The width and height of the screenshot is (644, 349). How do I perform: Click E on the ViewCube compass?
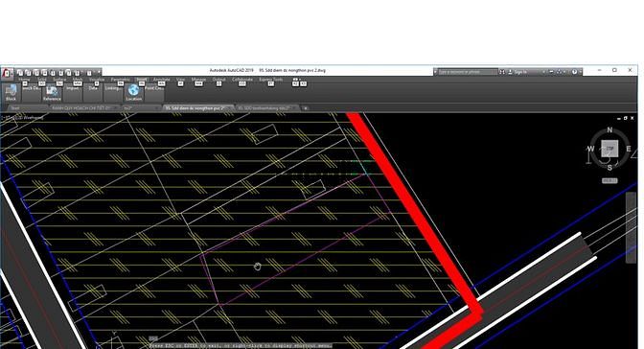click(x=629, y=149)
